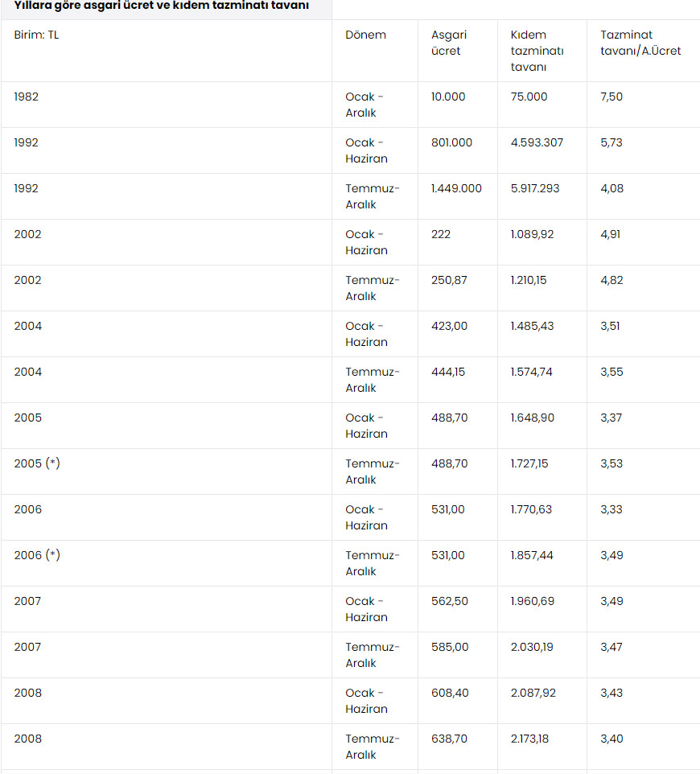Click the 222 minimum wage value
This screenshot has width=700, height=774.
[441, 234]
